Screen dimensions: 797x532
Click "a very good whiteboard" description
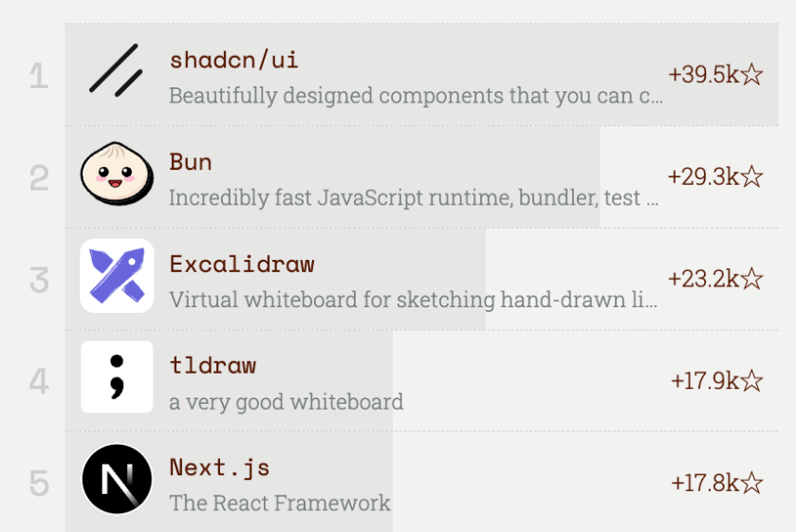(x=286, y=402)
